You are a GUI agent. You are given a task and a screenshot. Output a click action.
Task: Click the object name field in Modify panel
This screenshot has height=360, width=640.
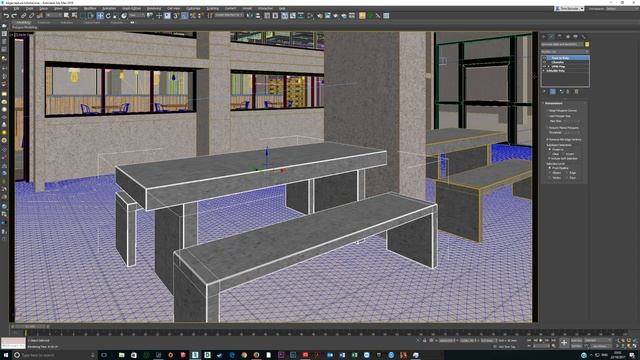point(562,44)
